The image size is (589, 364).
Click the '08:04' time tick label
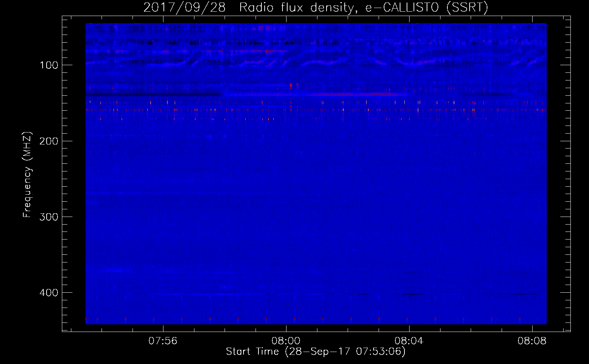(409, 341)
